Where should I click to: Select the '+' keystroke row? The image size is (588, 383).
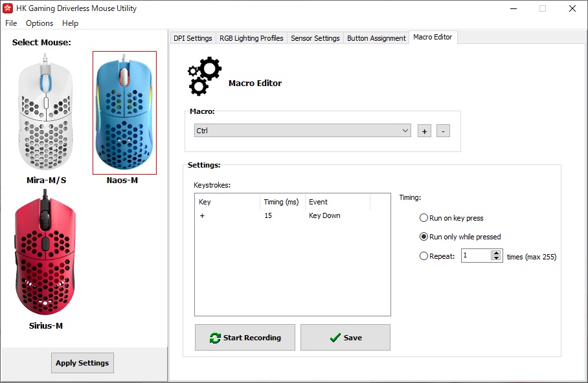point(293,215)
